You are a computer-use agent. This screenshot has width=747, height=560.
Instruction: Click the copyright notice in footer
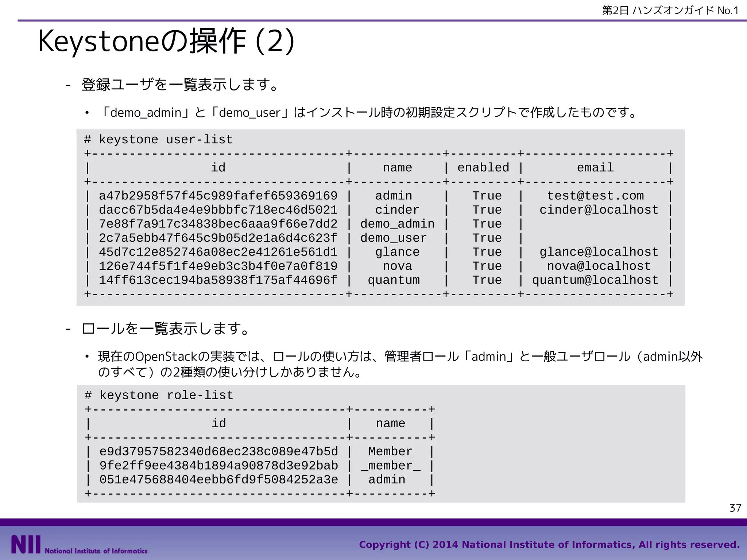tap(549, 545)
